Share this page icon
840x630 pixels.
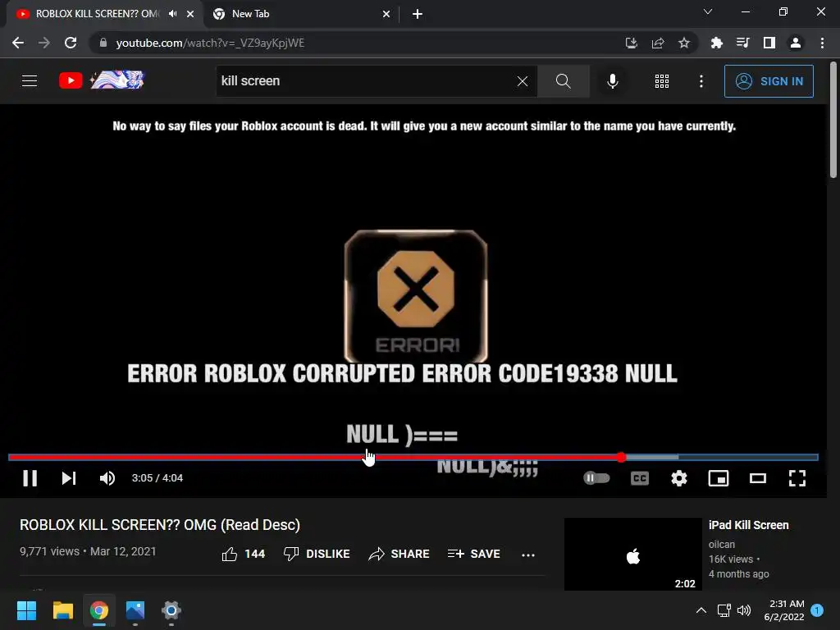658,43
